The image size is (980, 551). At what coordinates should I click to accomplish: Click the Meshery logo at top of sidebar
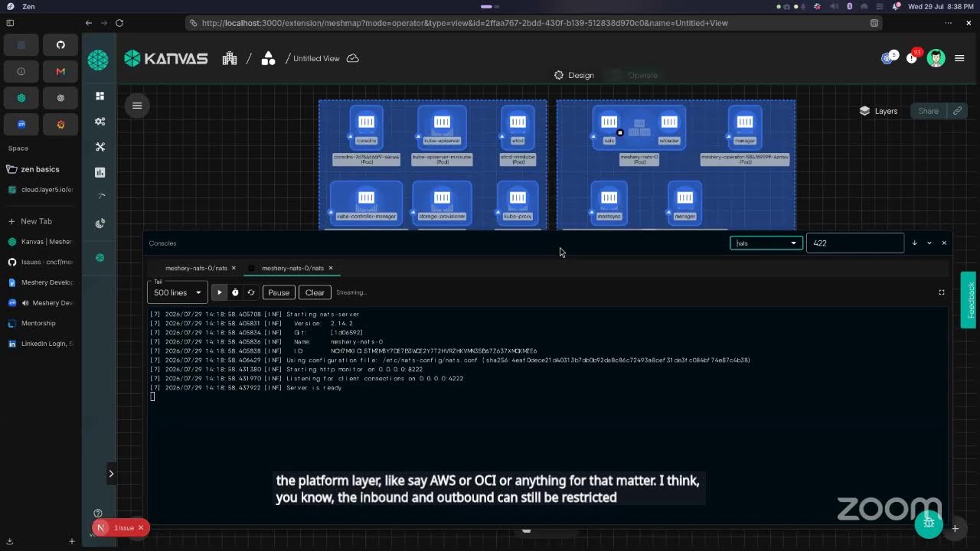(x=98, y=59)
